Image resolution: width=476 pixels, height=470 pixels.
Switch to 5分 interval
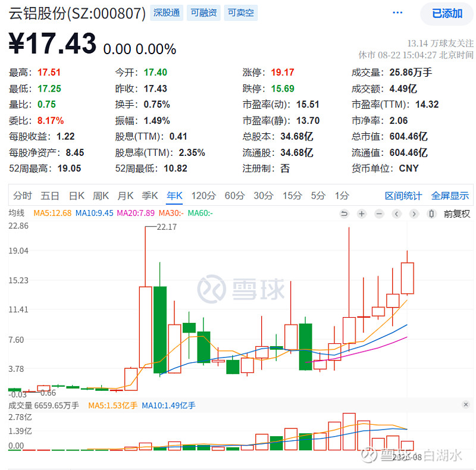[318, 196]
